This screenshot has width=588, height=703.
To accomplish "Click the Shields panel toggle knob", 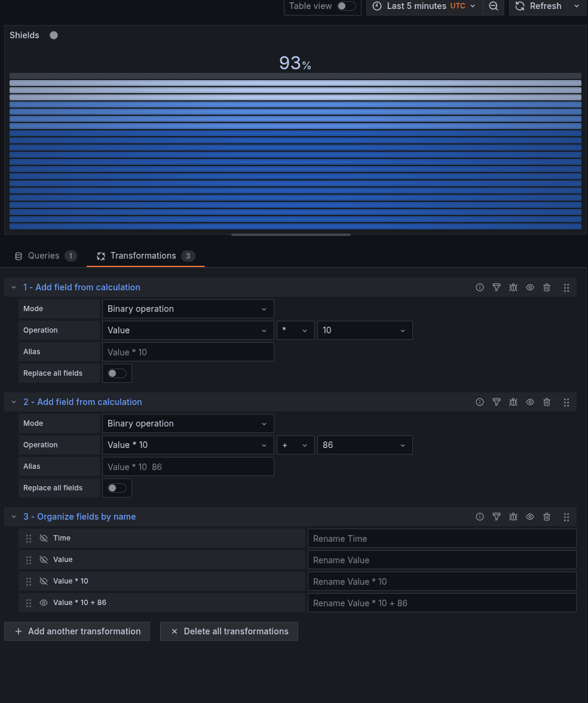I will pyautogui.click(x=53, y=35).
